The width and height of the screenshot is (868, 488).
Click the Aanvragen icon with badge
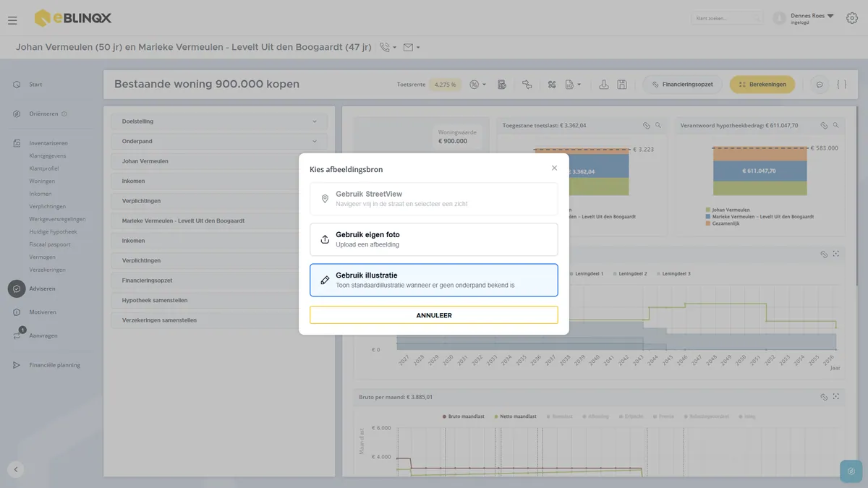(17, 335)
